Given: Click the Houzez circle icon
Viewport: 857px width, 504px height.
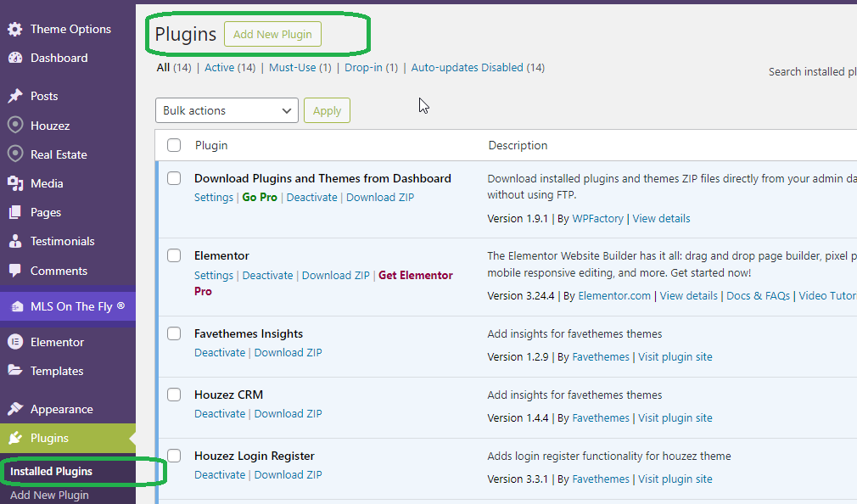Looking at the screenshot, I should pos(15,126).
